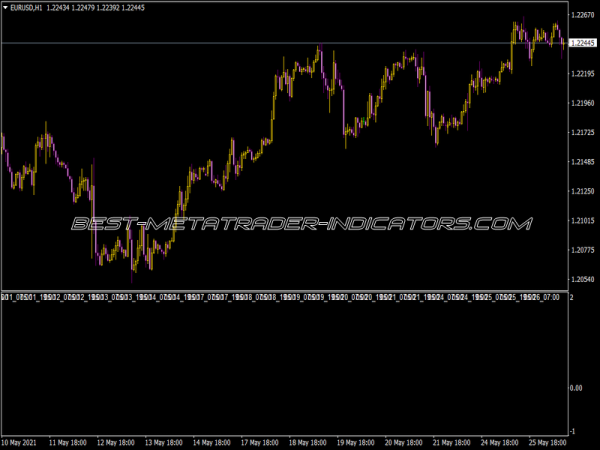Click the 1.20540 price scale label

[x=583, y=279]
